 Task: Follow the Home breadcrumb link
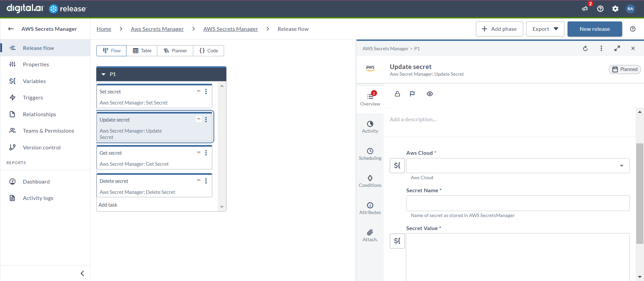(x=104, y=29)
